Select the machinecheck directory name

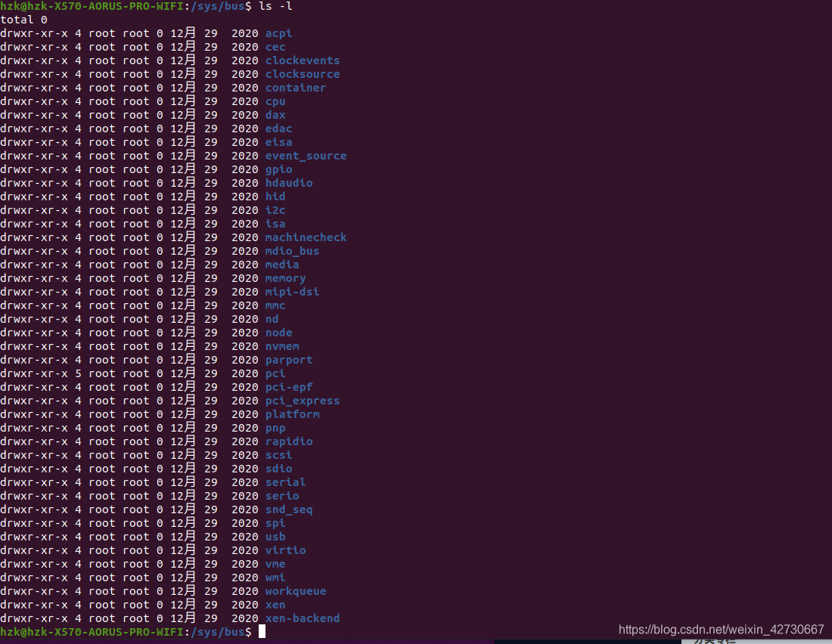tap(306, 237)
